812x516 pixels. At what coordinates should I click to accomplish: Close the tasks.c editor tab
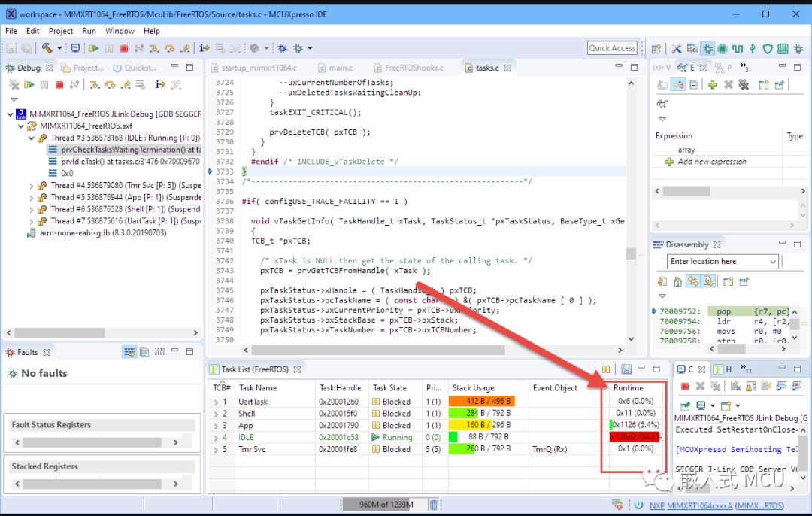(507, 68)
